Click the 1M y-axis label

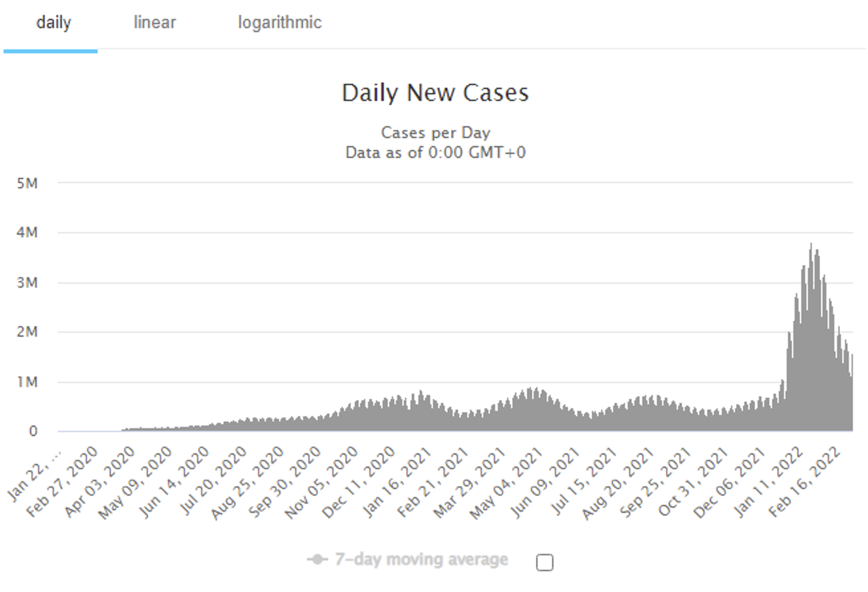pos(27,382)
